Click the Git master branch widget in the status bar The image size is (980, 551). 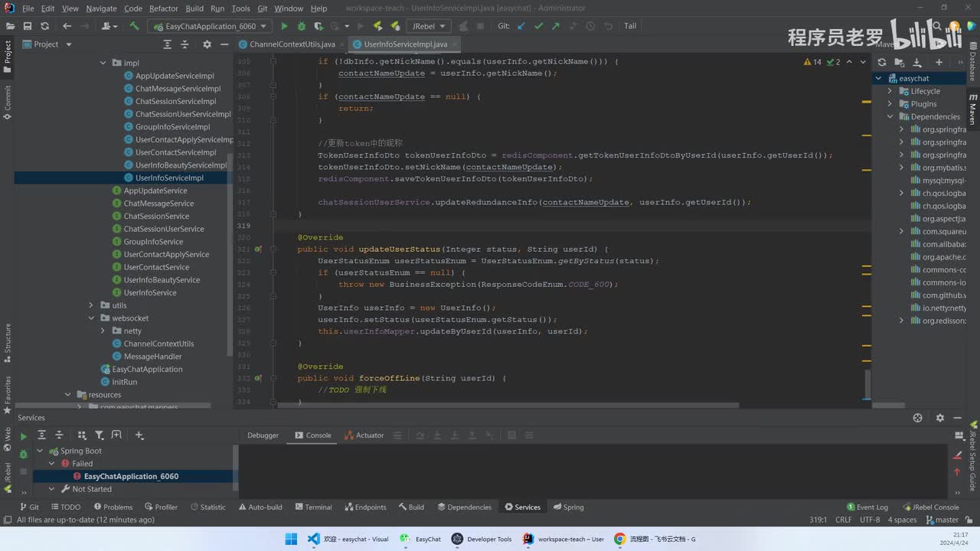pos(942,520)
